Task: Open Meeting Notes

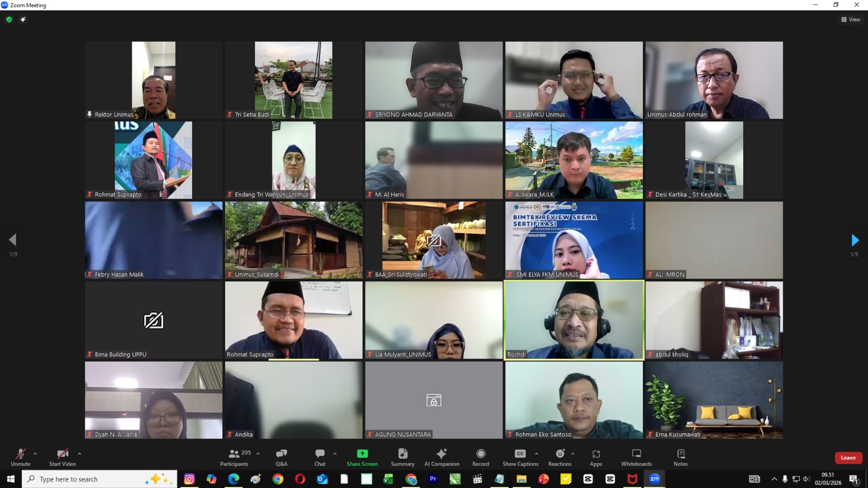Action: point(680,457)
